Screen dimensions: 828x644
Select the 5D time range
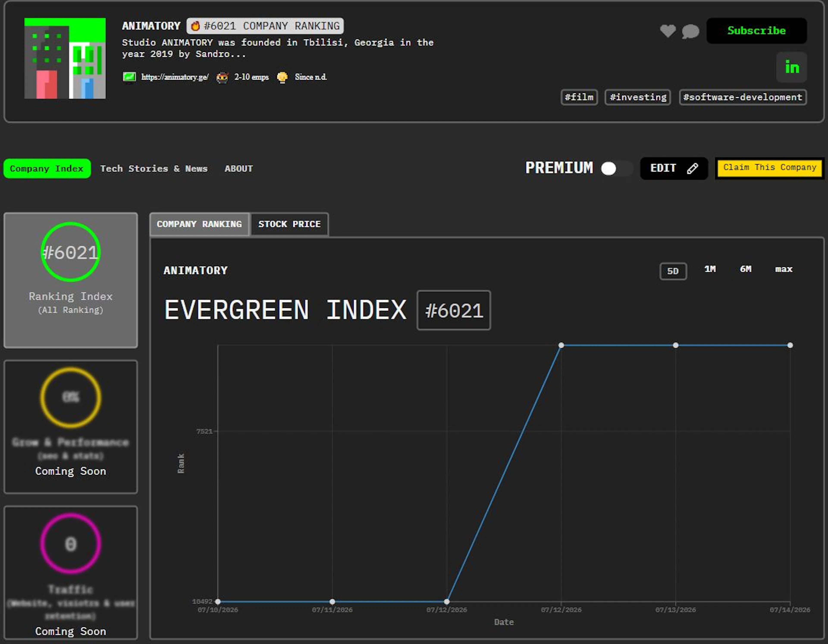(x=673, y=271)
